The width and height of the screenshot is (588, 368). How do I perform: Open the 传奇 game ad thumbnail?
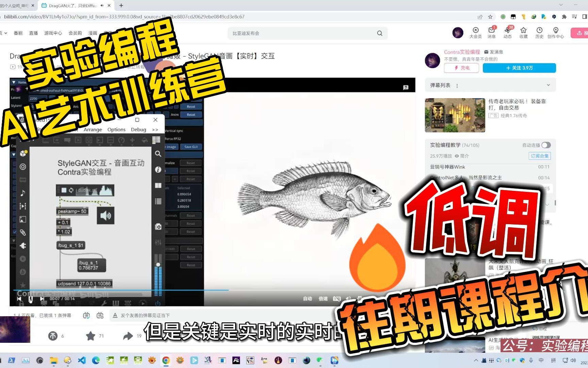click(455, 115)
